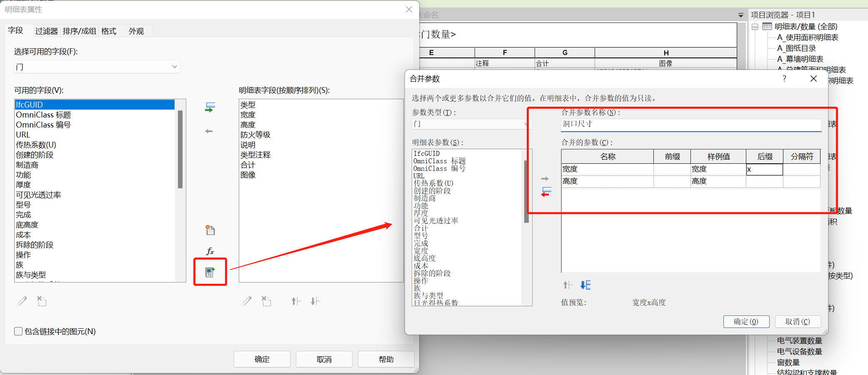The image size is (868, 375).
Task: Open A_使用面积明细表 in project browser
Action: (808, 37)
